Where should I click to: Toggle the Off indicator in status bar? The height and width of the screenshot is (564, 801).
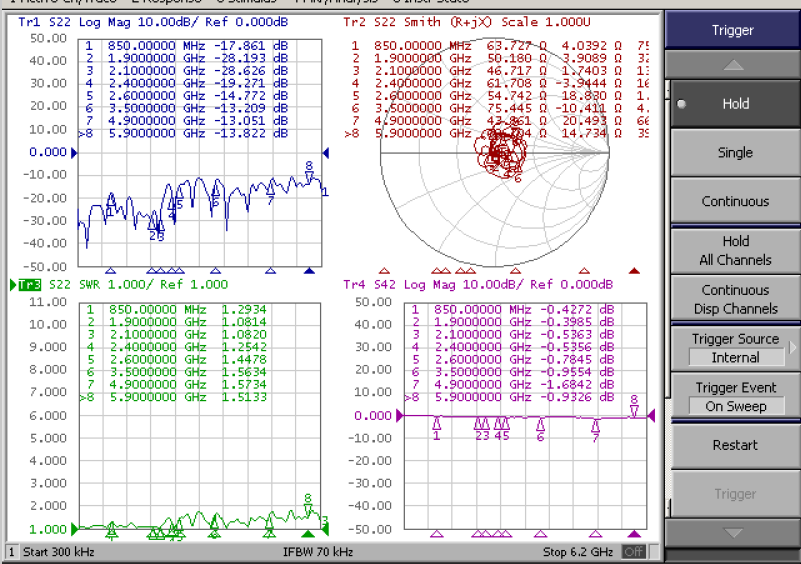tap(634, 552)
